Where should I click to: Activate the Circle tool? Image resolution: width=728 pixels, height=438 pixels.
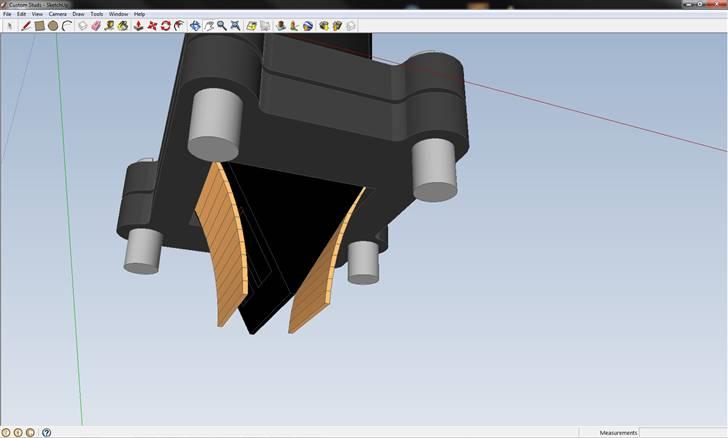pyautogui.click(x=52, y=26)
